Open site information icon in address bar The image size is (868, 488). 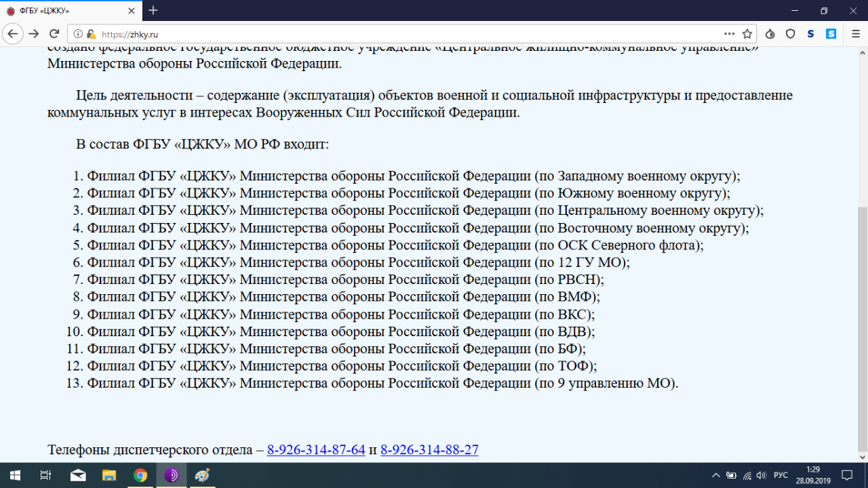click(x=78, y=34)
